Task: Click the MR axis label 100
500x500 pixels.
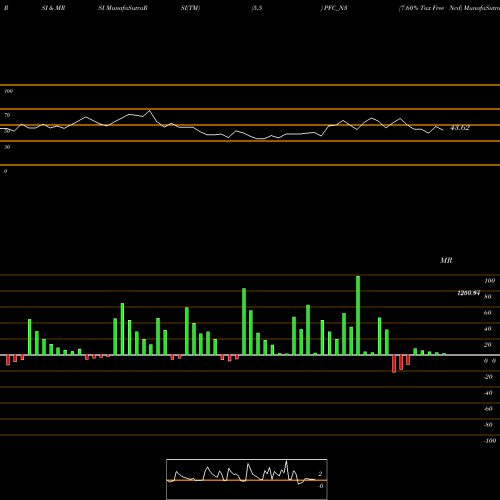Action: pos(489,281)
